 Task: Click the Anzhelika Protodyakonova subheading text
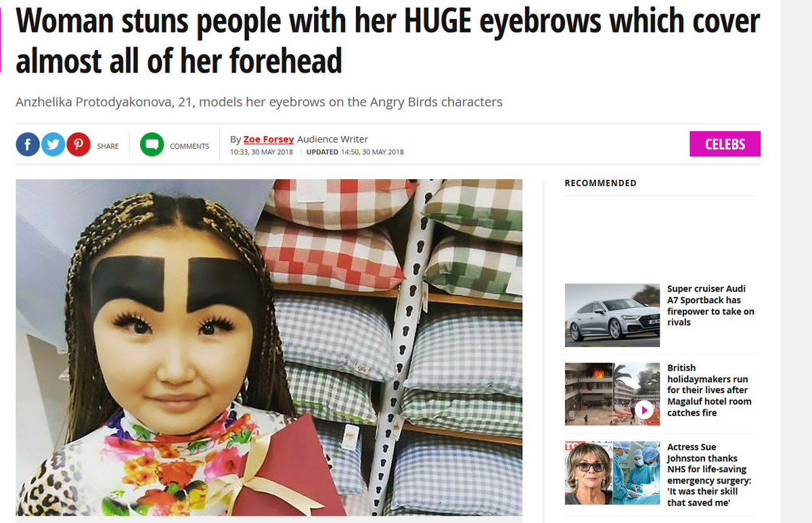259,103
